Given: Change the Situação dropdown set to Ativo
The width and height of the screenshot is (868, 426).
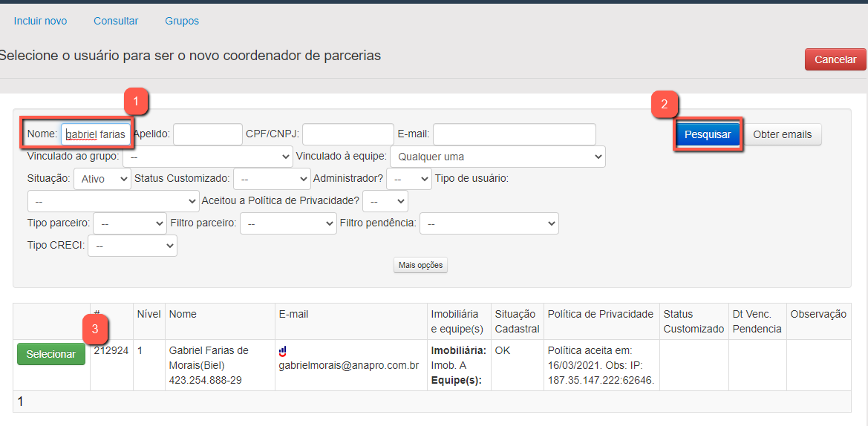Looking at the screenshot, I should click(x=102, y=179).
